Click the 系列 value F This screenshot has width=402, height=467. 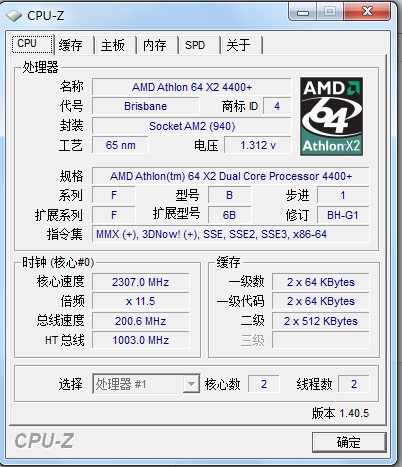[x=114, y=195]
